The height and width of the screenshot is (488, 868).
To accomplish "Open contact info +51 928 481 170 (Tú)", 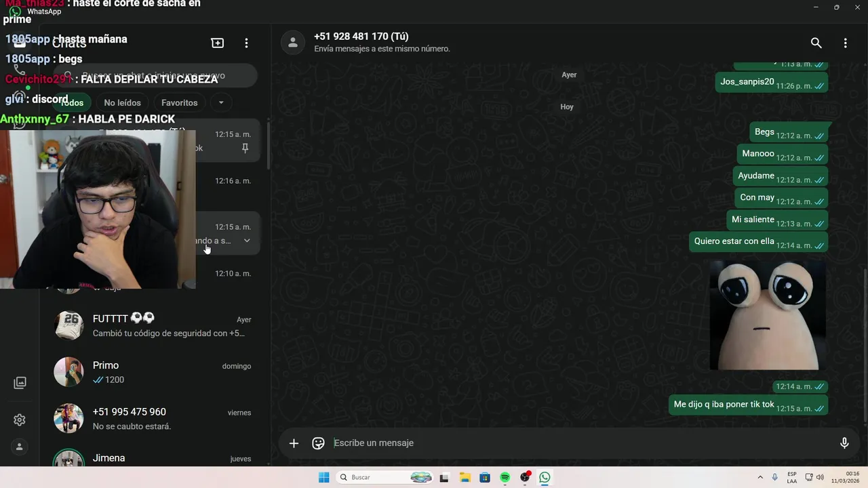I will point(361,37).
